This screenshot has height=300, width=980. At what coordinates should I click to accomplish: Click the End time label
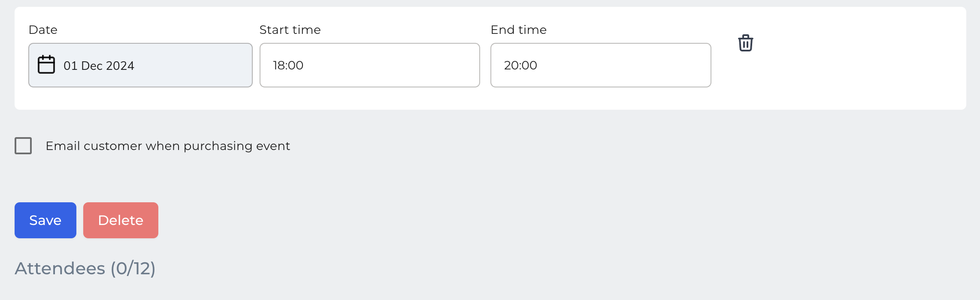(x=519, y=30)
